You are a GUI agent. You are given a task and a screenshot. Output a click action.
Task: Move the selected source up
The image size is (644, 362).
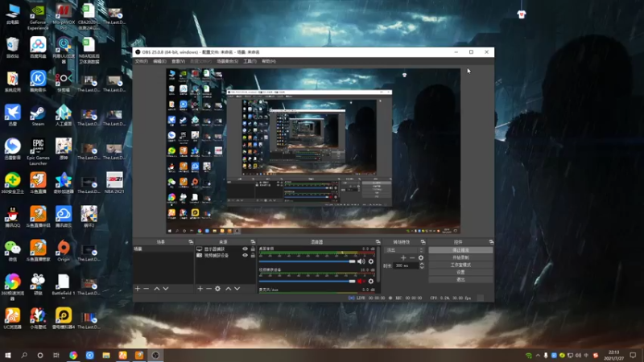tap(229, 289)
